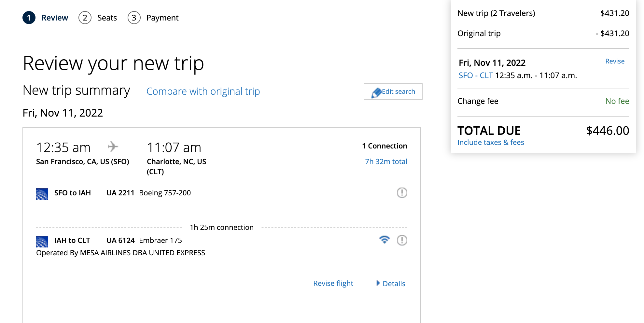This screenshot has width=644, height=323.
Task: Open Include taxes & fees link
Action: coord(491,142)
